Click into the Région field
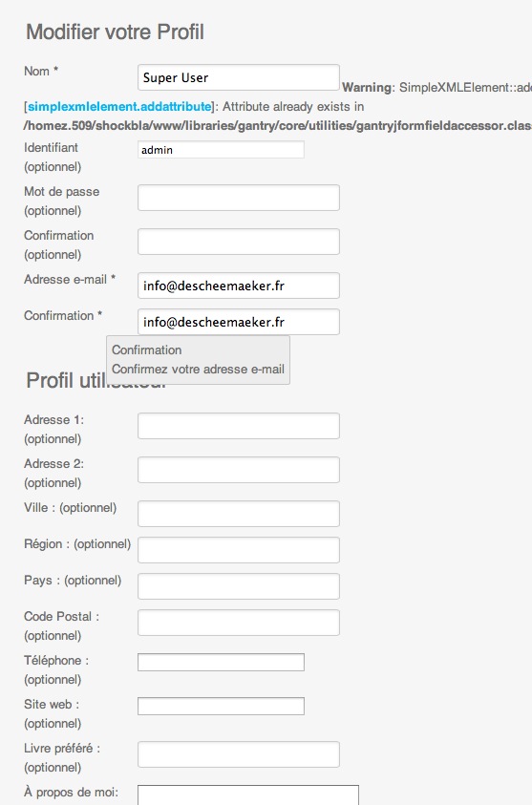 238,550
